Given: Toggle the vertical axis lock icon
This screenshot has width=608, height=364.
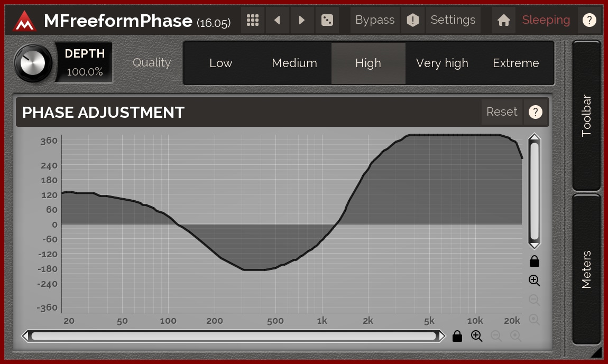Looking at the screenshot, I should click(x=535, y=262).
